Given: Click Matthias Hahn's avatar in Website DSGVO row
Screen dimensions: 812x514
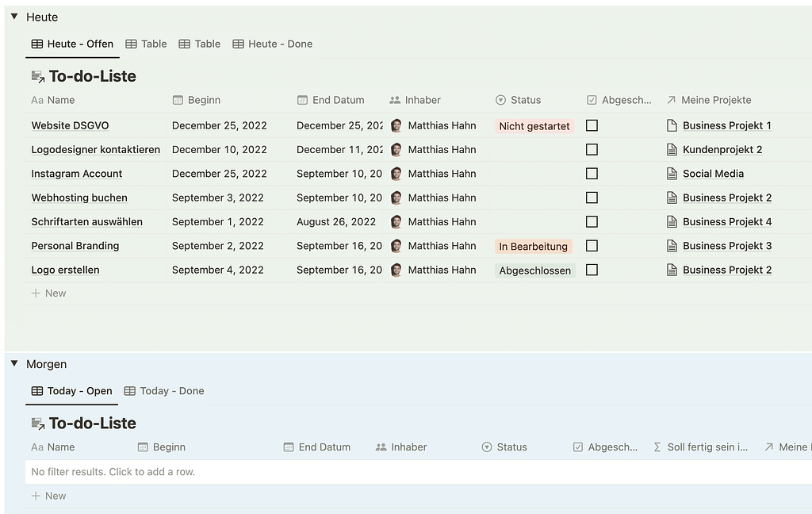Looking at the screenshot, I should 396,125.
